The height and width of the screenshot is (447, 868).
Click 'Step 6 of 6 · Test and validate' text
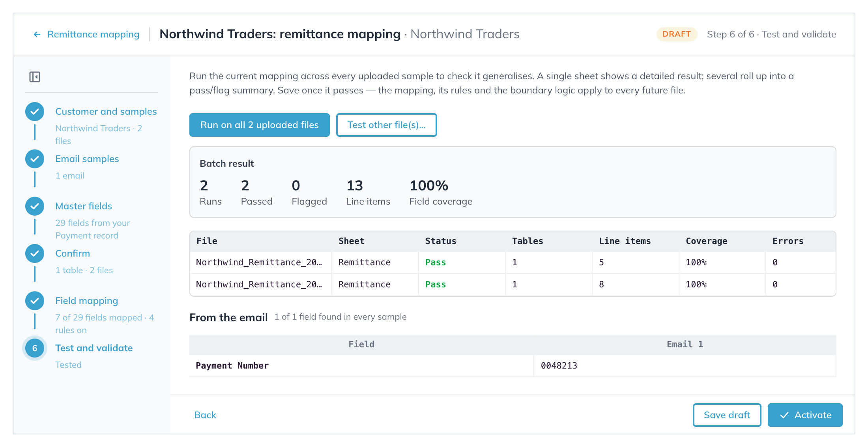(x=771, y=34)
